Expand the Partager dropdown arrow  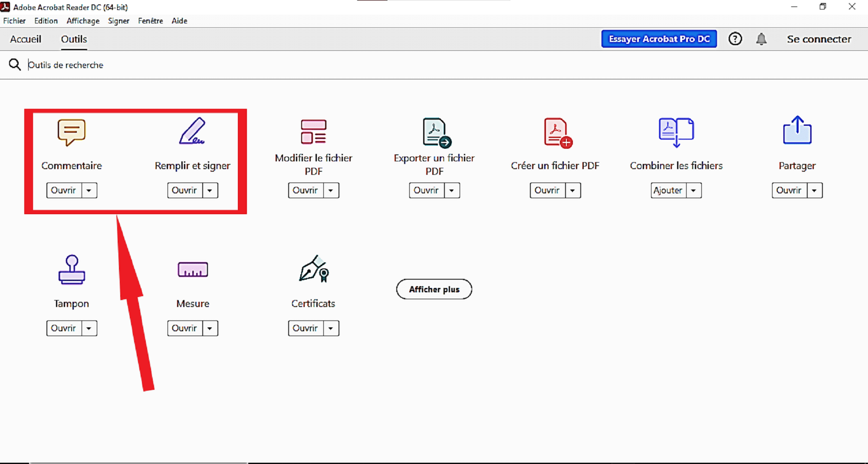click(815, 190)
